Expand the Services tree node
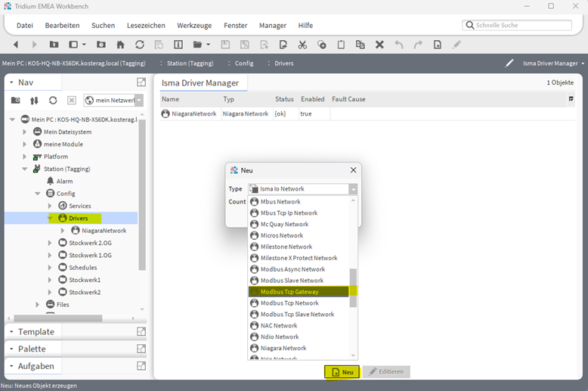 (x=49, y=206)
